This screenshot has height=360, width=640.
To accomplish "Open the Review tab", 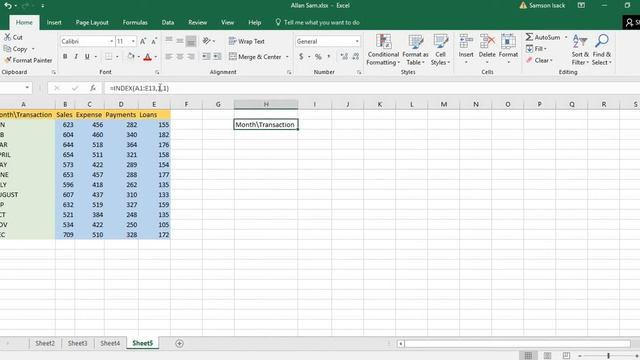I will click(x=198, y=22).
